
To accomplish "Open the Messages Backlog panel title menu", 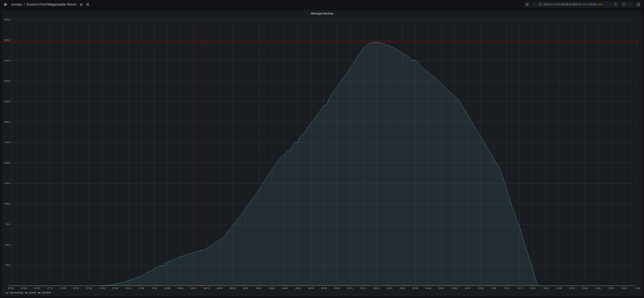I will 322,13.
